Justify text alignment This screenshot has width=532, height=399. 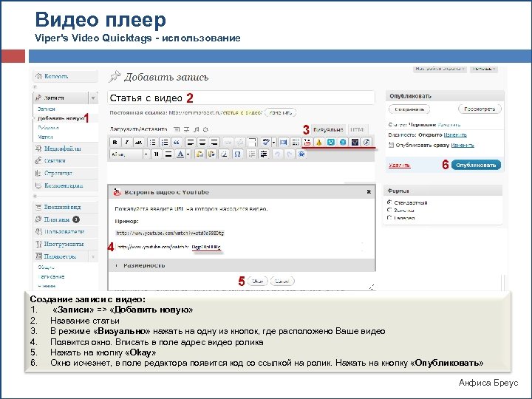click(x=168, y=154)
